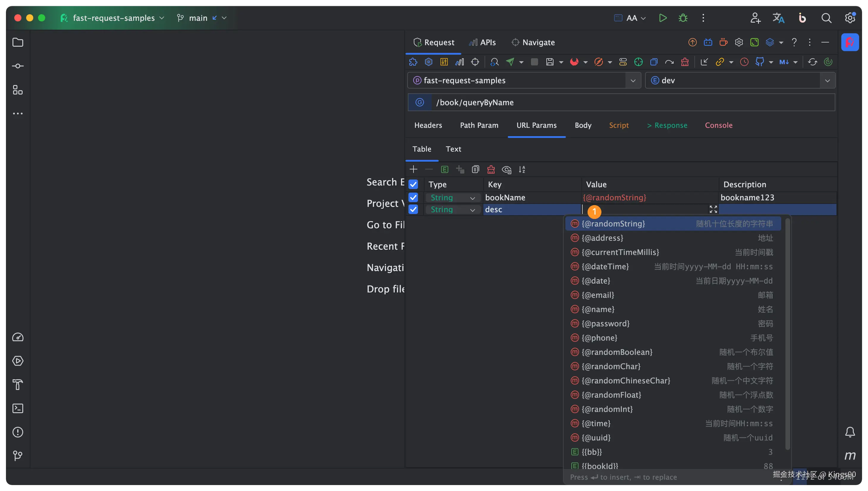Choose {@uuid} from the completion list
The width and height of the screenshot is (868, 491).
click(673, 438)
